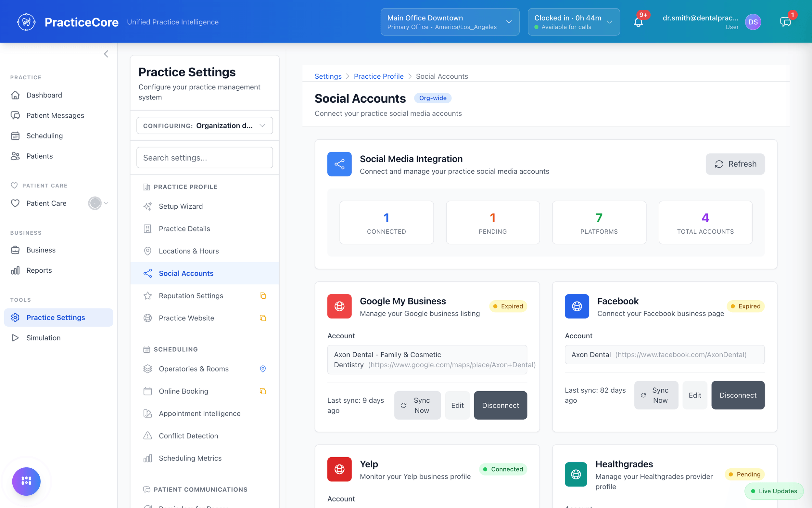This screenshot has height=508, width=812.
Task: Click the dr.smith account email
Action: pos(700,18)
